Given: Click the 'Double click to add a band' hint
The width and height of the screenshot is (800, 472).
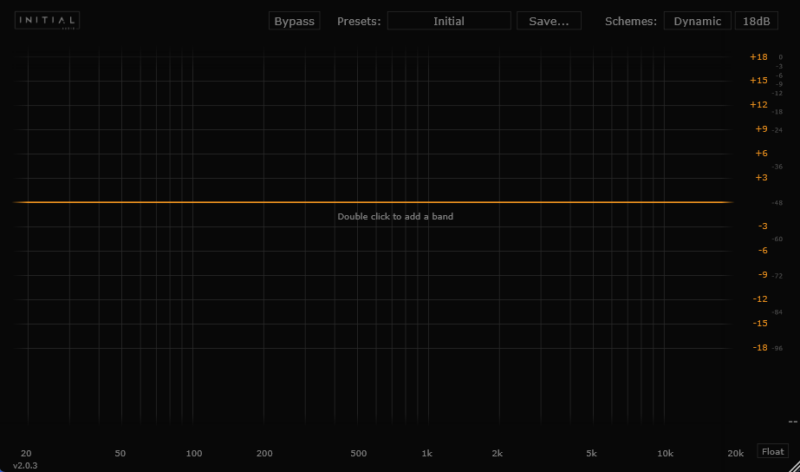Looking at the screenshot, I should click(x=395, y=216).
